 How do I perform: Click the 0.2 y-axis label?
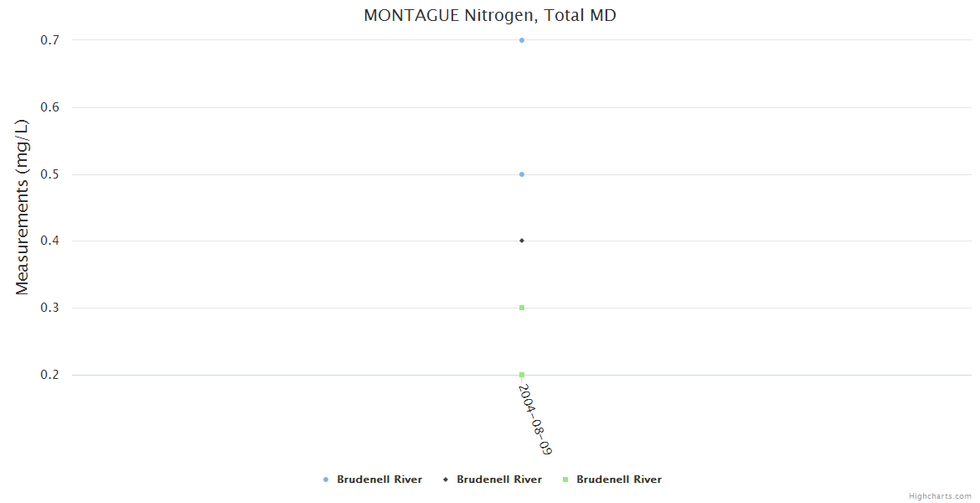pyautogui.click(x=52, y=375)
